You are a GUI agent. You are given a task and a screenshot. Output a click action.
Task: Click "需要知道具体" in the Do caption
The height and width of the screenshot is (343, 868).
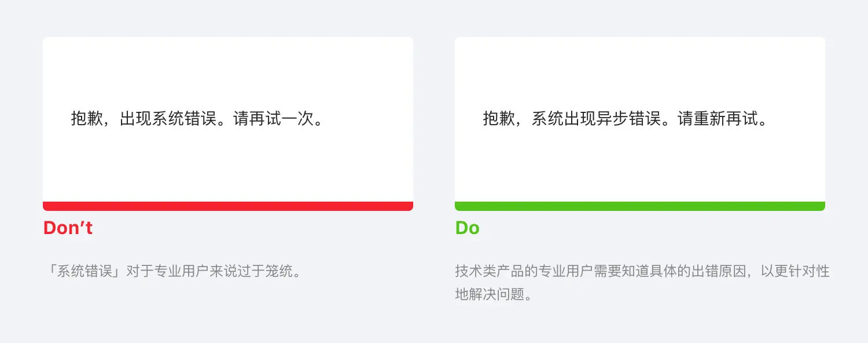pos(635,271)
